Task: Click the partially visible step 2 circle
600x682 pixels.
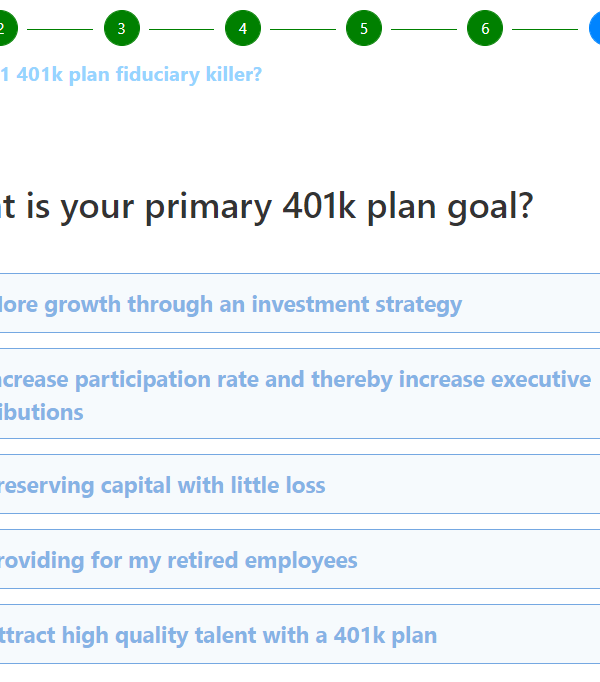Action: pos(4,28)
